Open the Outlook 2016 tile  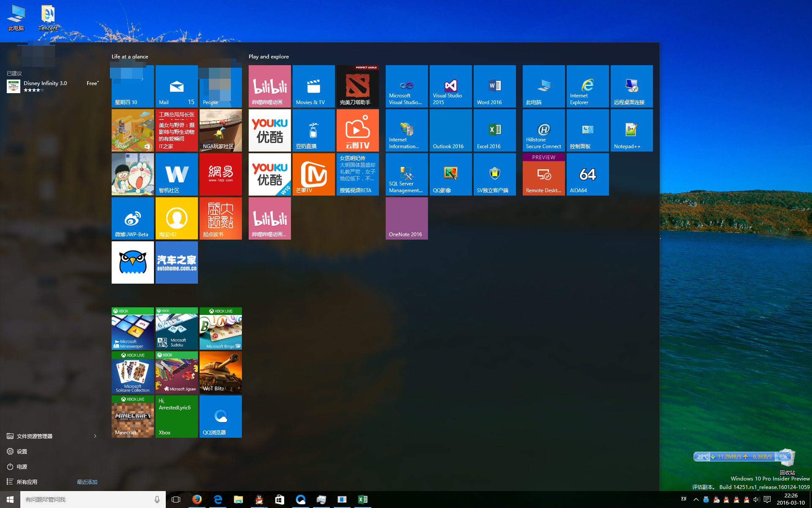(x=451, y=130)
